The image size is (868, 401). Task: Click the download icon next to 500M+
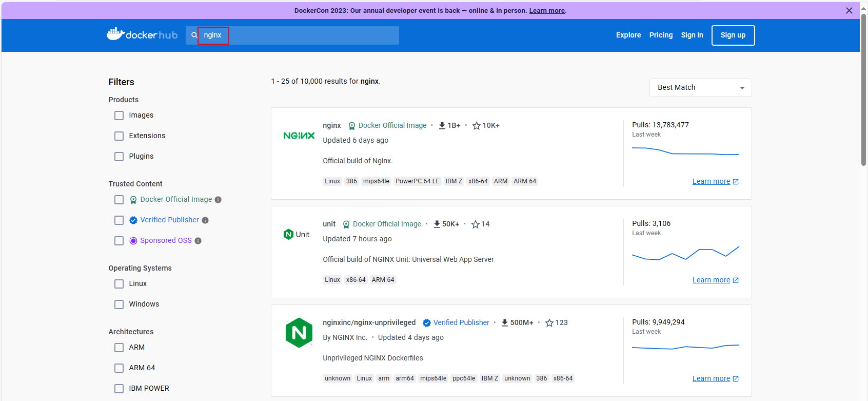click(x=505, y=322)
